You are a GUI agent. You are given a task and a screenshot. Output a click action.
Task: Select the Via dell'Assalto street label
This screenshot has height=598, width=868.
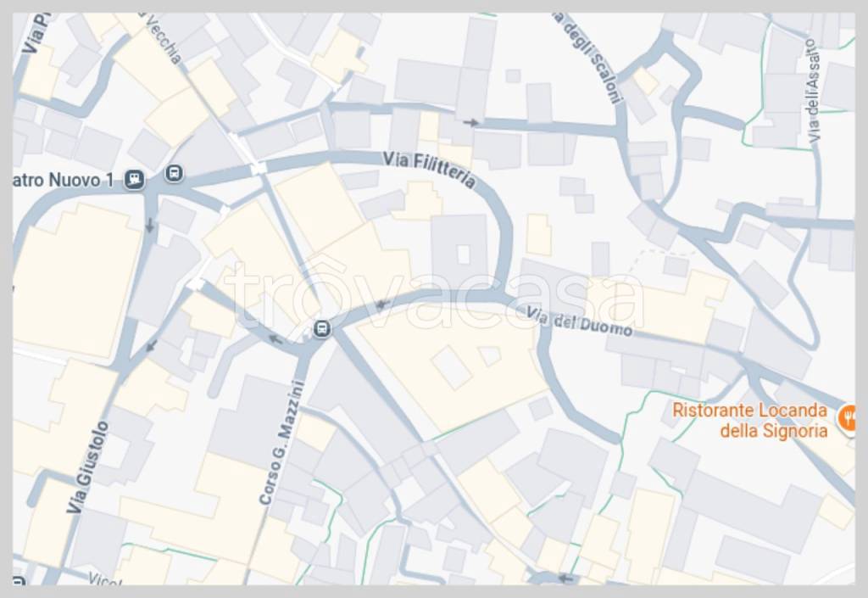click(x=813, y=90)
